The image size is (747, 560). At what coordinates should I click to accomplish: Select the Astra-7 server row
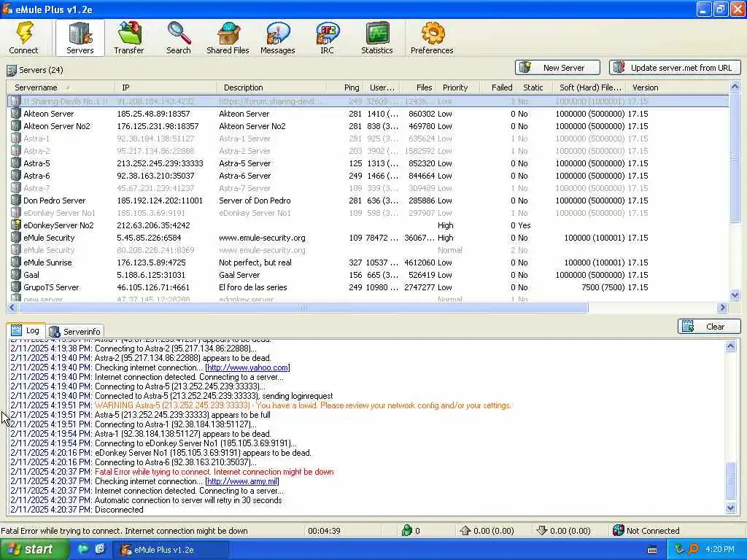[x=368, y=188]
